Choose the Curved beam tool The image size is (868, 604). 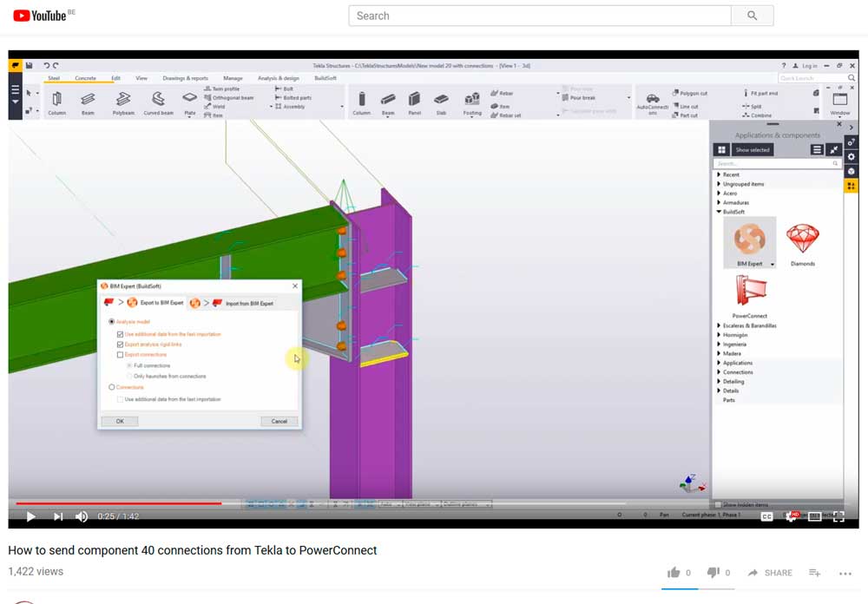click(159, 100)
